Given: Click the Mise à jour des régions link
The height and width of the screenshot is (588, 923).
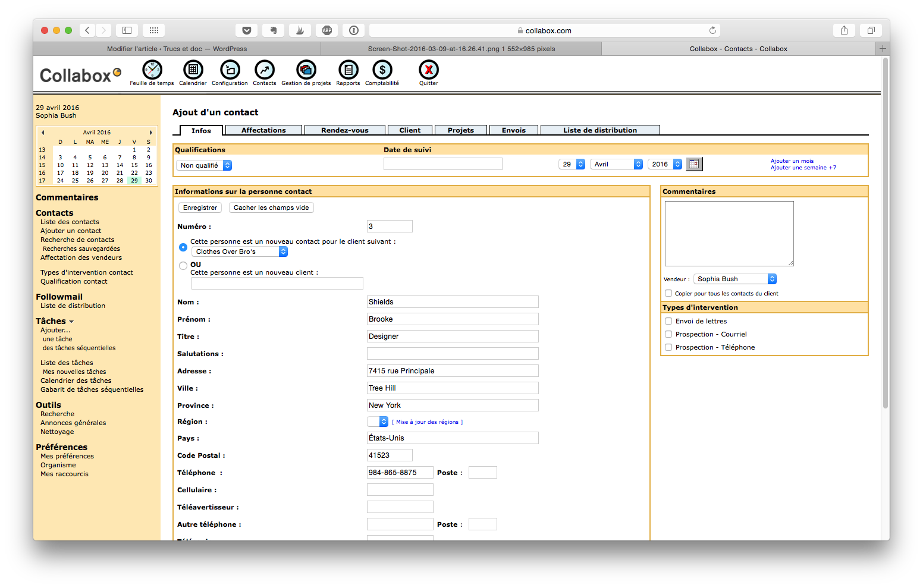Looking at the screenshot, I should (426, 422).
